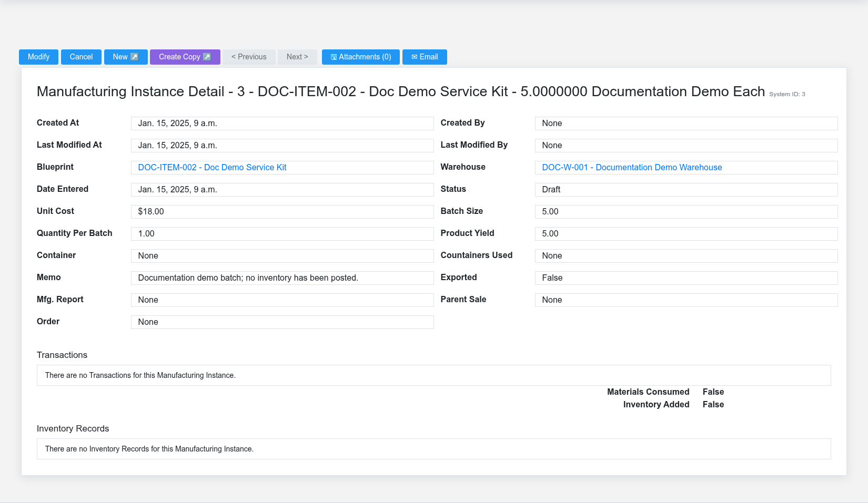Click the Warehouse field label

tap(463, 167)
